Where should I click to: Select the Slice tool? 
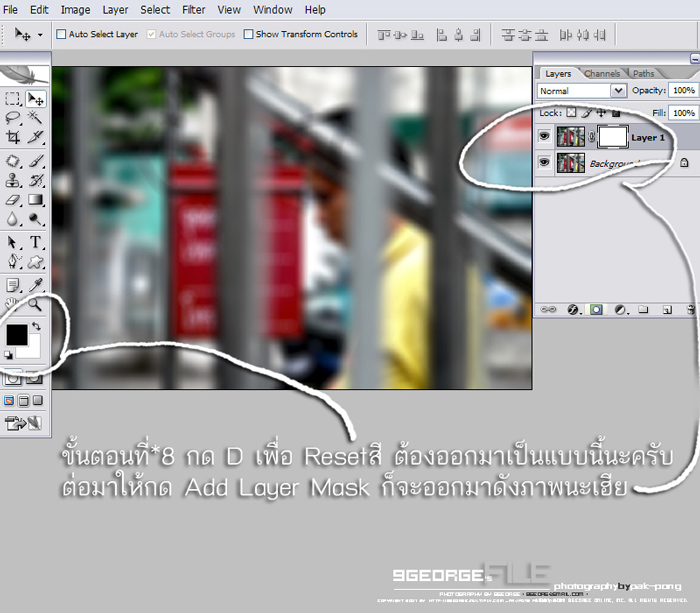(36, 137)
